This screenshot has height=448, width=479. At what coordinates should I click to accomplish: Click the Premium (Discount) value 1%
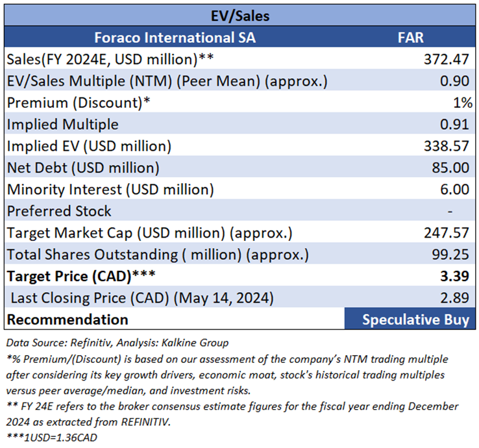coord(462,103)
